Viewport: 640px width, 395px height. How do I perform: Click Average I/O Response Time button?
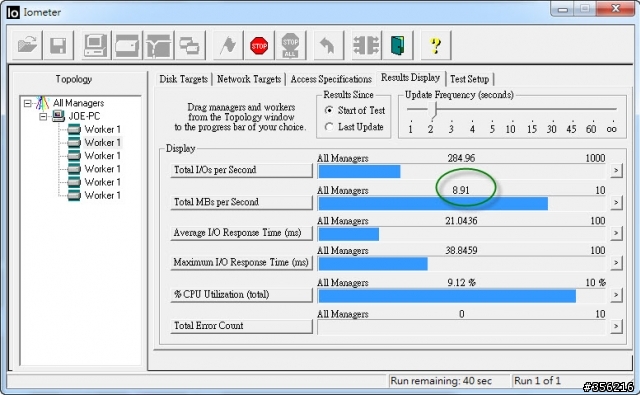coord(241,233)
